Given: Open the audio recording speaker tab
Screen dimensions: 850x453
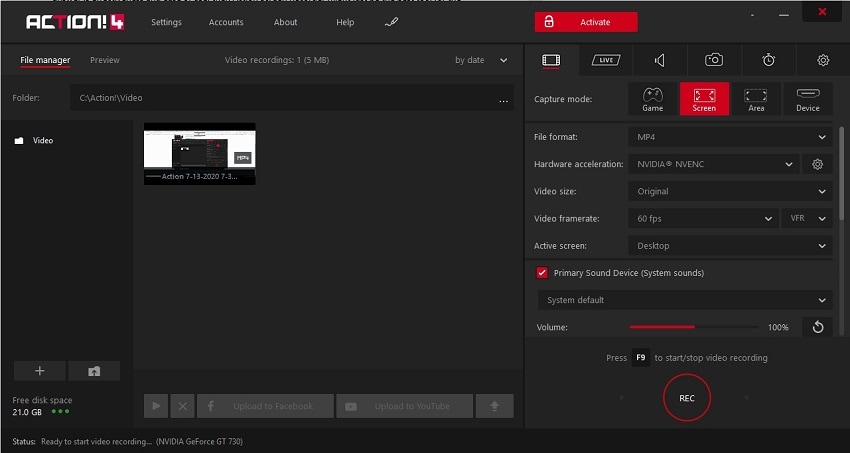Looking at the screenshot, I should [660, 60].
